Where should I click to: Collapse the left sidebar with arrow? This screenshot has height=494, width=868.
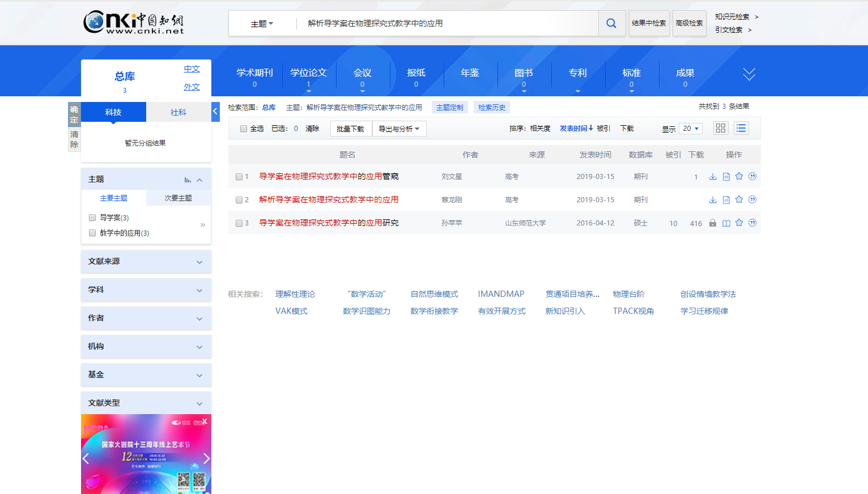pos(215,112)
